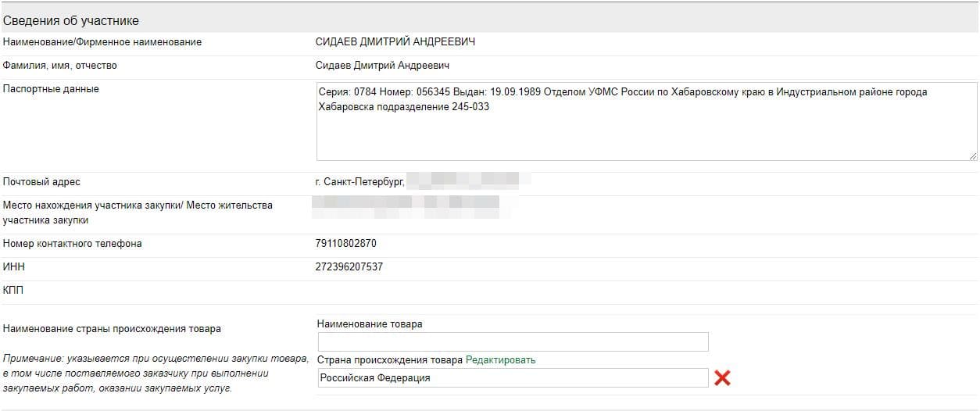980x411 pixels.
Task: Focus the empty Наименование товара input box
Action: 513,342
